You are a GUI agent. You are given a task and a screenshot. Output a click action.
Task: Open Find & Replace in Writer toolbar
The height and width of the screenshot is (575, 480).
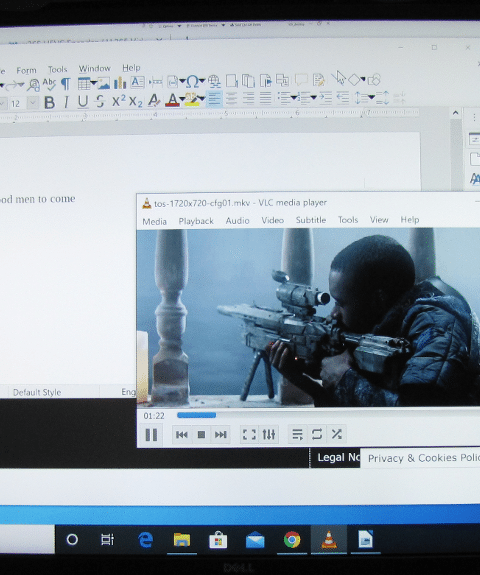(33, 84)
